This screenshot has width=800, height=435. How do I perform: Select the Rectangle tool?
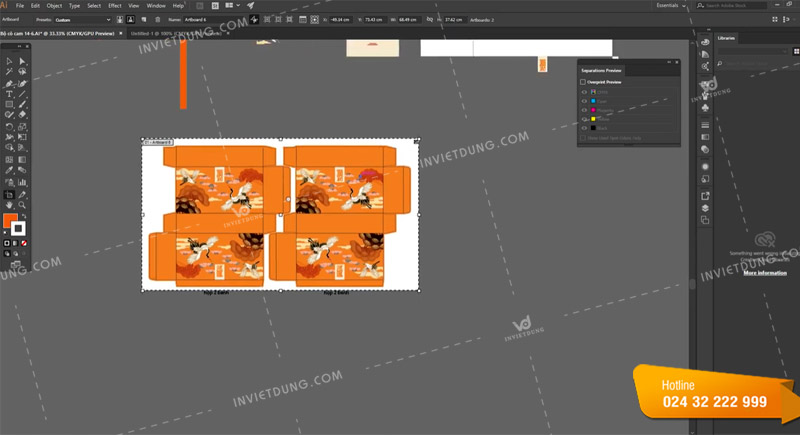click(x=9, y=104)
